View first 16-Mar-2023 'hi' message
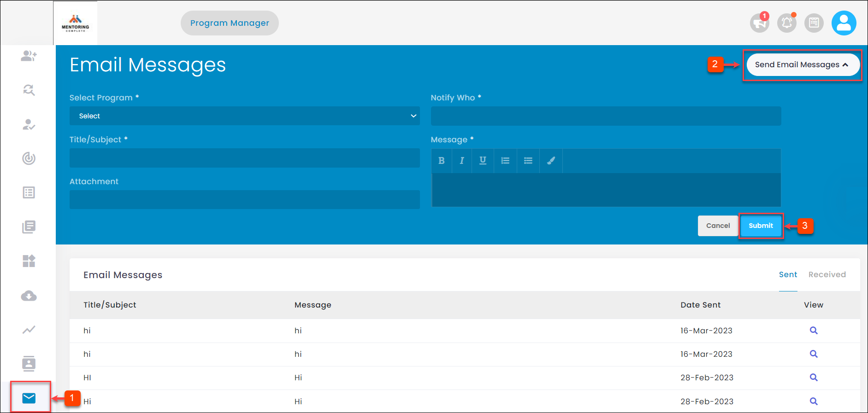 pos(814,331)
